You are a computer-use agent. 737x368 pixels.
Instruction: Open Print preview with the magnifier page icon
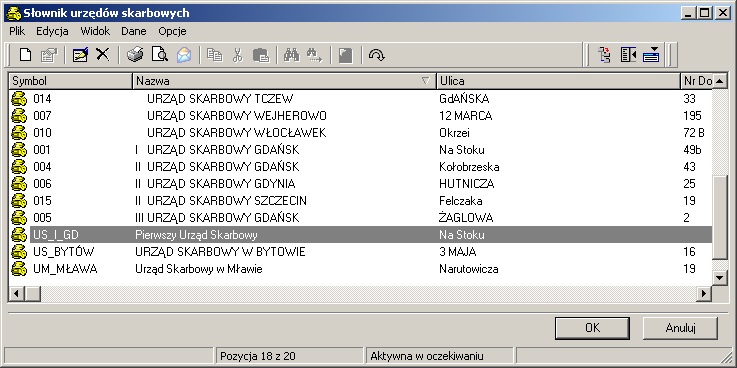(x=159, y=55)
